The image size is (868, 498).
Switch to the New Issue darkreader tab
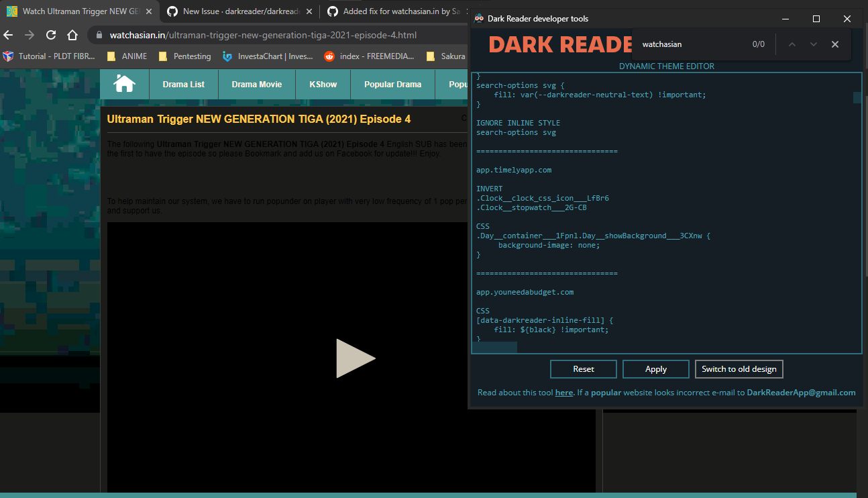239,11
